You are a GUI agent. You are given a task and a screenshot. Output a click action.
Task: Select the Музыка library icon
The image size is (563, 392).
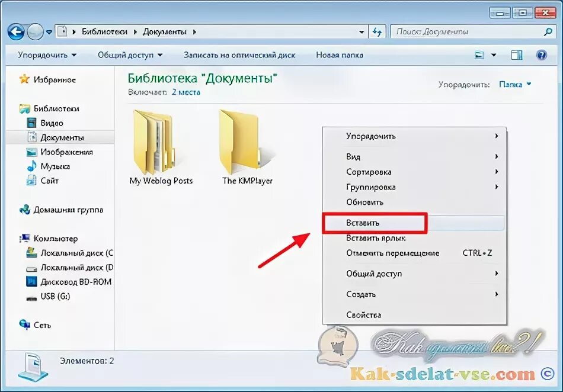click(31, 166)
